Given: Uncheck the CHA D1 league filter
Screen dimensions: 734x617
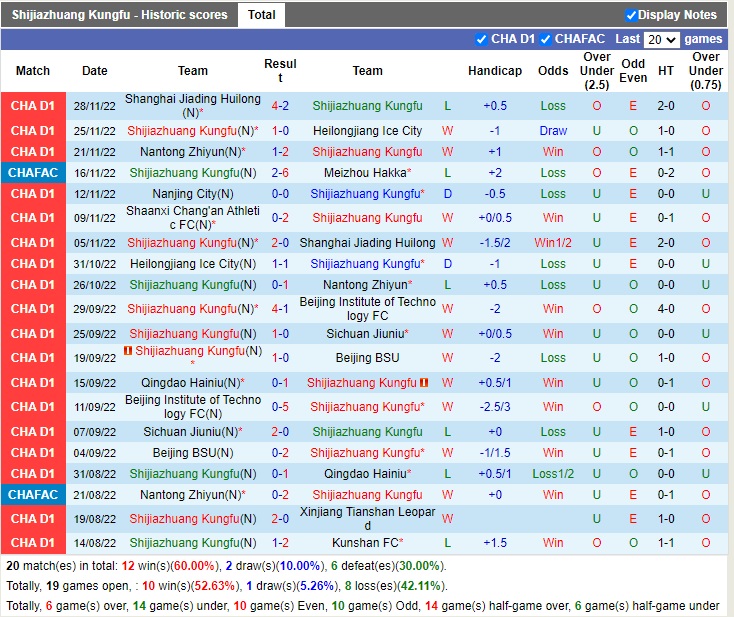Looking at the screenshot, I should [482, 39].
